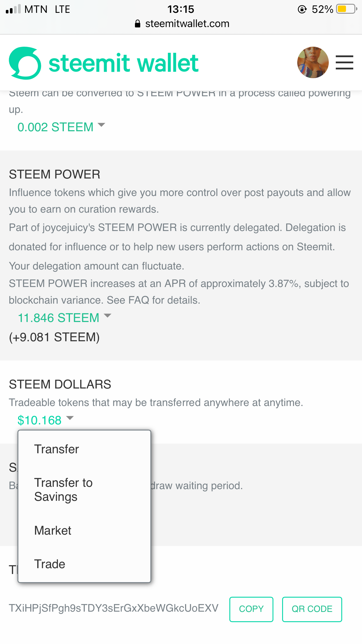The height and width of the screenshot is (644, 362).
Task: Tap the user profile avatar
Action: [x=313, y=62]
